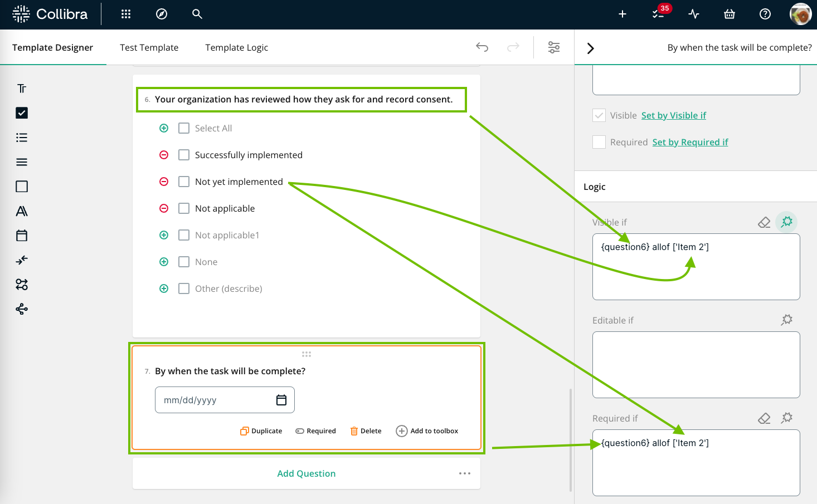The height and width of the screenshot is (504, 817).
Task: Expand the three-dot menu beside Add Question
Action: point(465,473)
